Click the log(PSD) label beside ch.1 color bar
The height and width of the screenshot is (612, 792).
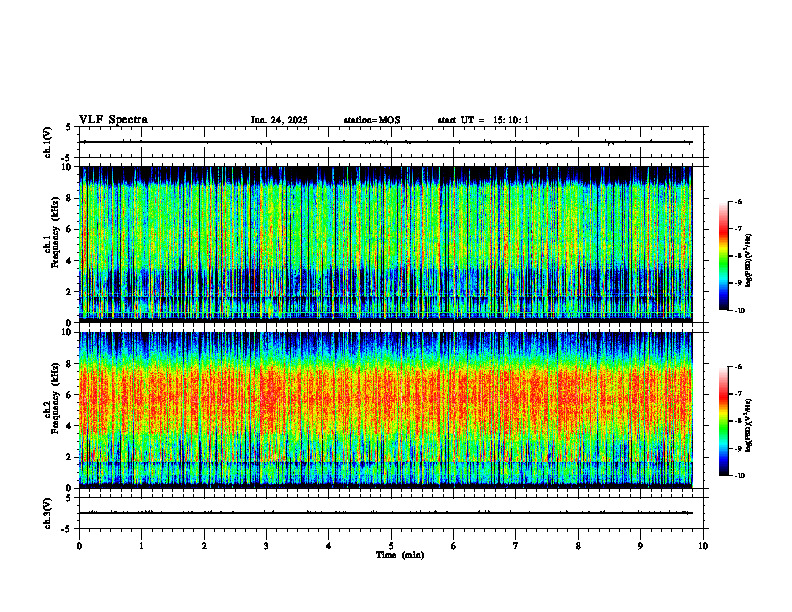(x=748, y=261)
